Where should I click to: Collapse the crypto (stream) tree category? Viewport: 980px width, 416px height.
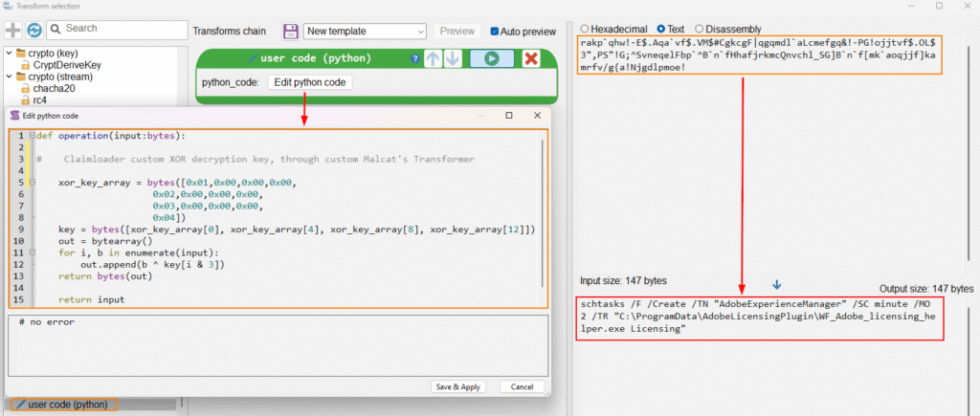[9, 77]
